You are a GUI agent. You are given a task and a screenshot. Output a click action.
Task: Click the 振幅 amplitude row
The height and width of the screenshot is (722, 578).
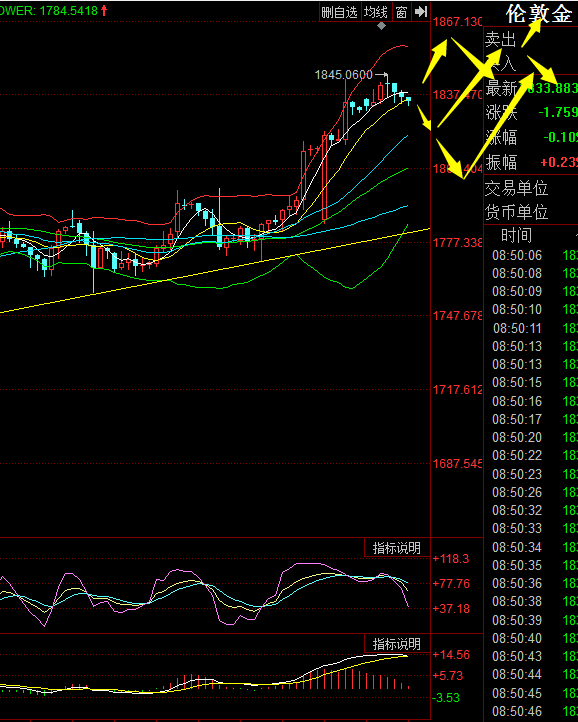coord(531,162)
